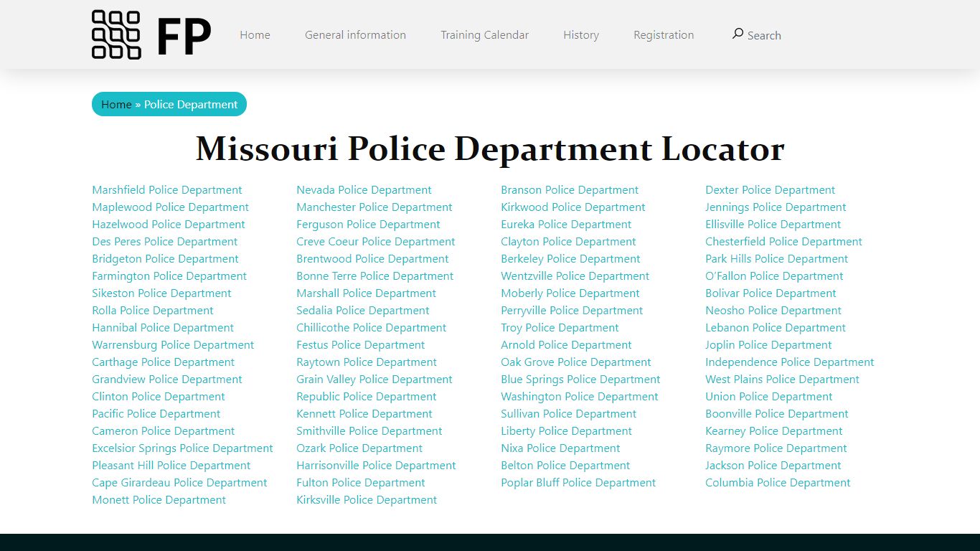Open Washington Police Department link
980x551 pixels.
[579, 397]
